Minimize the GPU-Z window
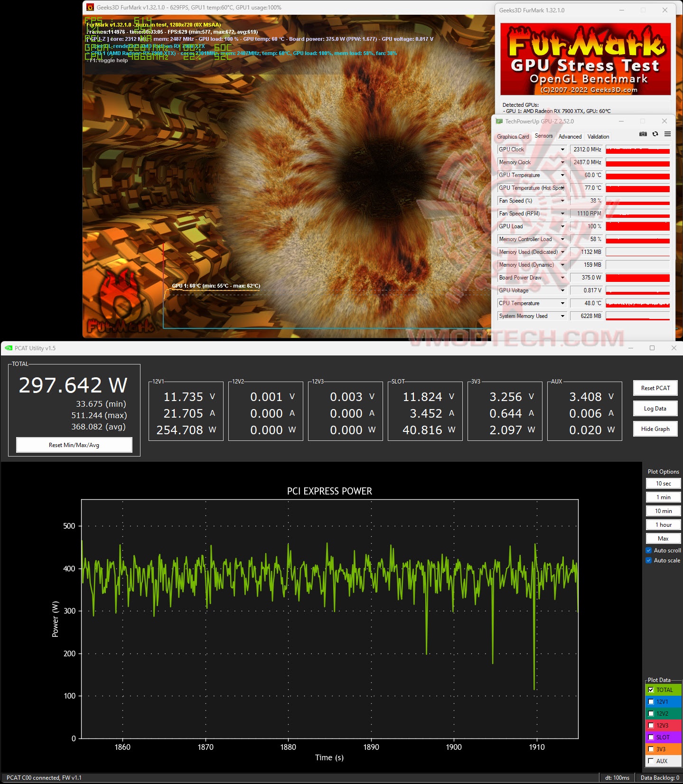The width and height of the screenshot is (683, 784). point(621,121)
